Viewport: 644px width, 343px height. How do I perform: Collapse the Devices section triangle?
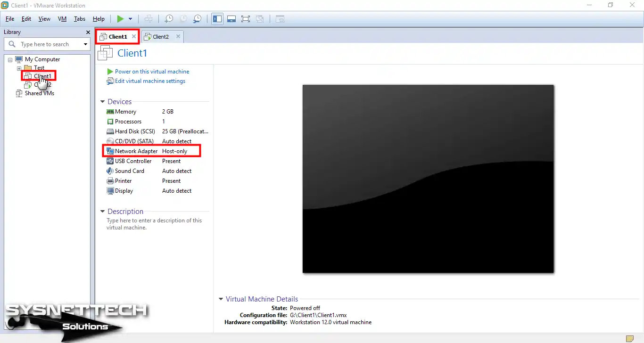102,101
